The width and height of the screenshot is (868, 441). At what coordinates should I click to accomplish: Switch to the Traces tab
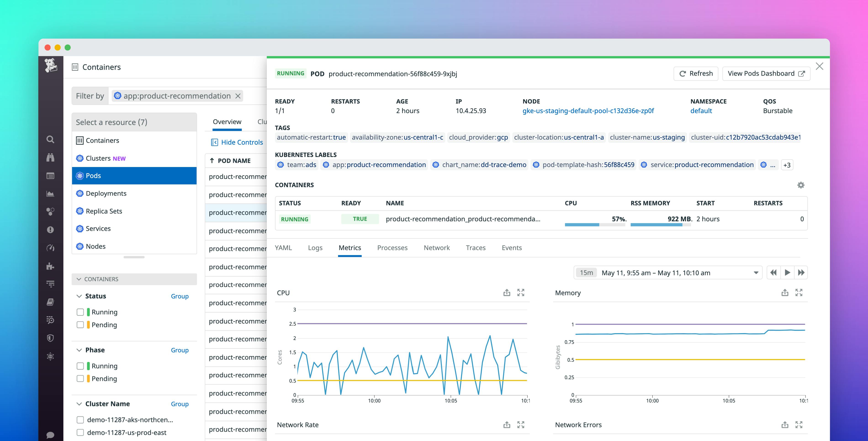point(475,247)
